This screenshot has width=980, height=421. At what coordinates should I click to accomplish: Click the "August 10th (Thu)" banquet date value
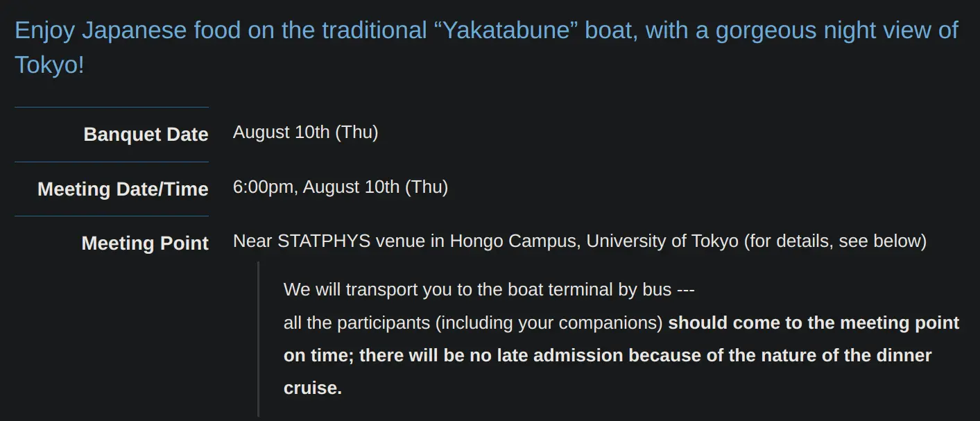(x=305, y=132)
